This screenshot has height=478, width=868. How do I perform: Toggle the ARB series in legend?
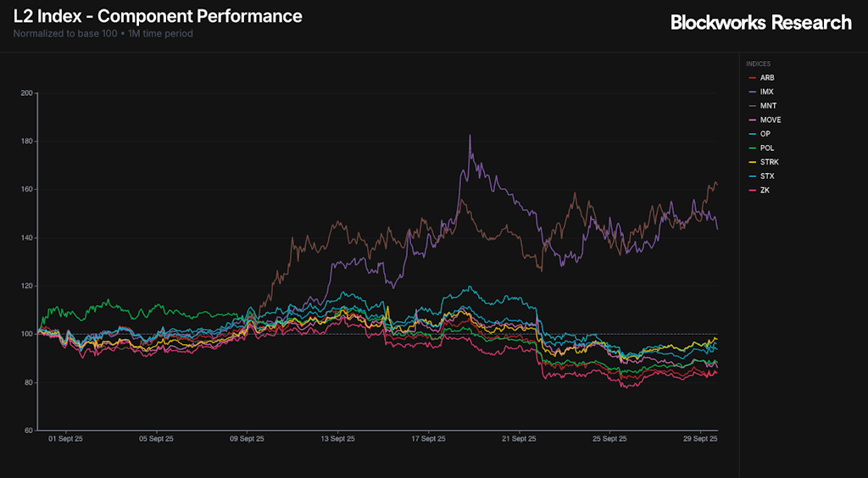pyautogui.click(x=766, y=78)
